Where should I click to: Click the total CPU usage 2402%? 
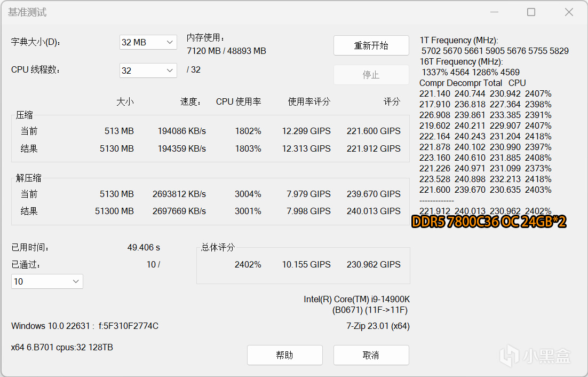[248, 264]
